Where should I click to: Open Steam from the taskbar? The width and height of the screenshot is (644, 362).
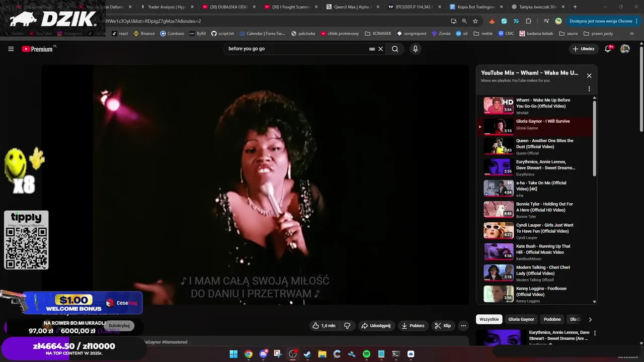click(307, 354)
